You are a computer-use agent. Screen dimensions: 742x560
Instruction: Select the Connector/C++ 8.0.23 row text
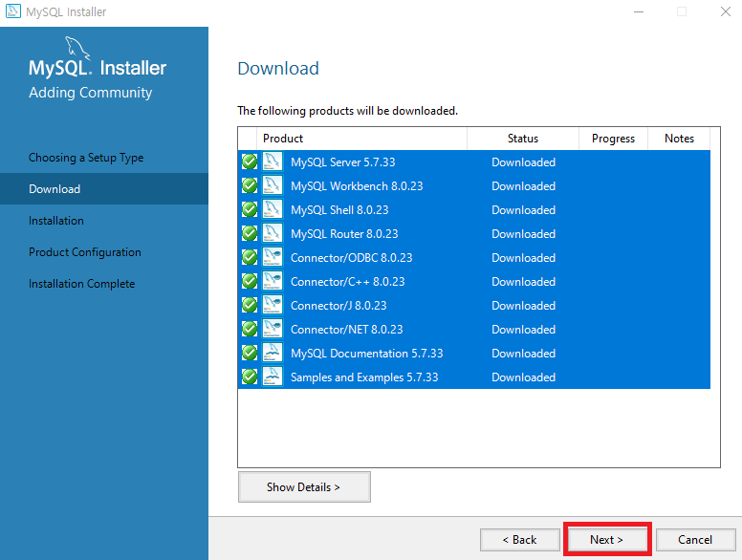tap(348, 281)
